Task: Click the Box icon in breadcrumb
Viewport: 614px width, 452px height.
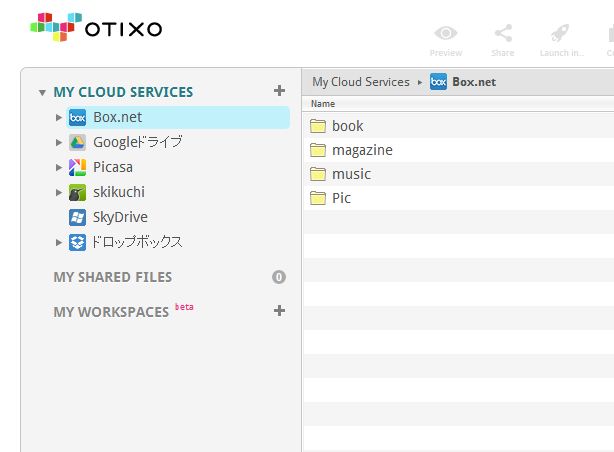Action: 438,82
